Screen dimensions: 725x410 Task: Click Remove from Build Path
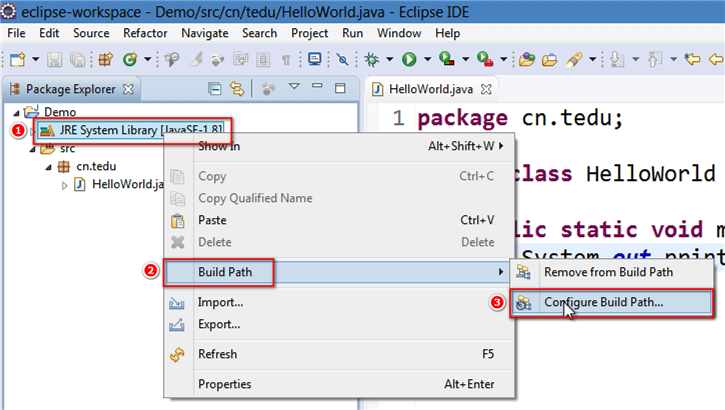(x=611, y=272)
